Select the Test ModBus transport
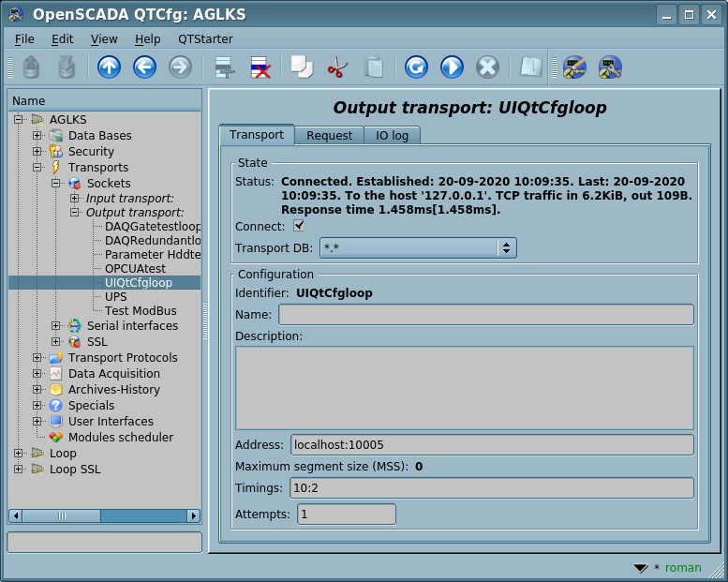This screenshot has height=582, width=728. point(141,311)
